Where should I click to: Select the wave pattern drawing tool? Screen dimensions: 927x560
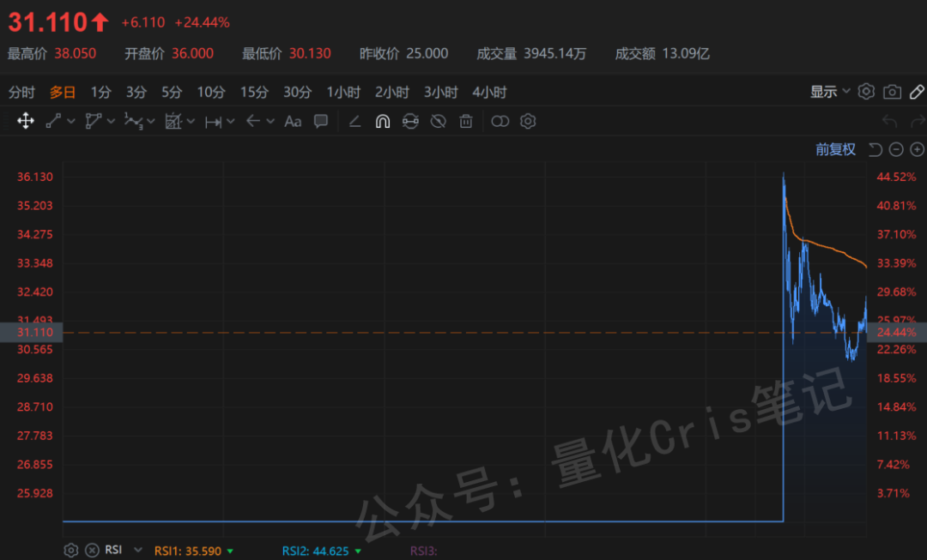point(134,121)
